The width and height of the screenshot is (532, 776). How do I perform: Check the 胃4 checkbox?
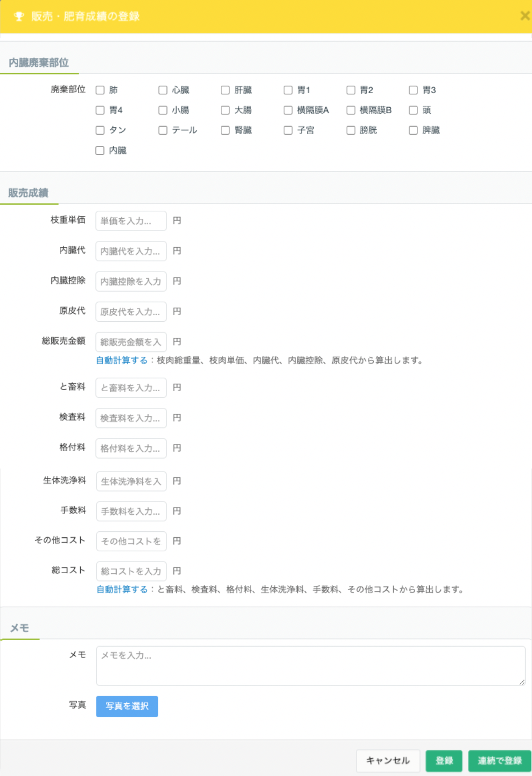[x=100, y=110]
